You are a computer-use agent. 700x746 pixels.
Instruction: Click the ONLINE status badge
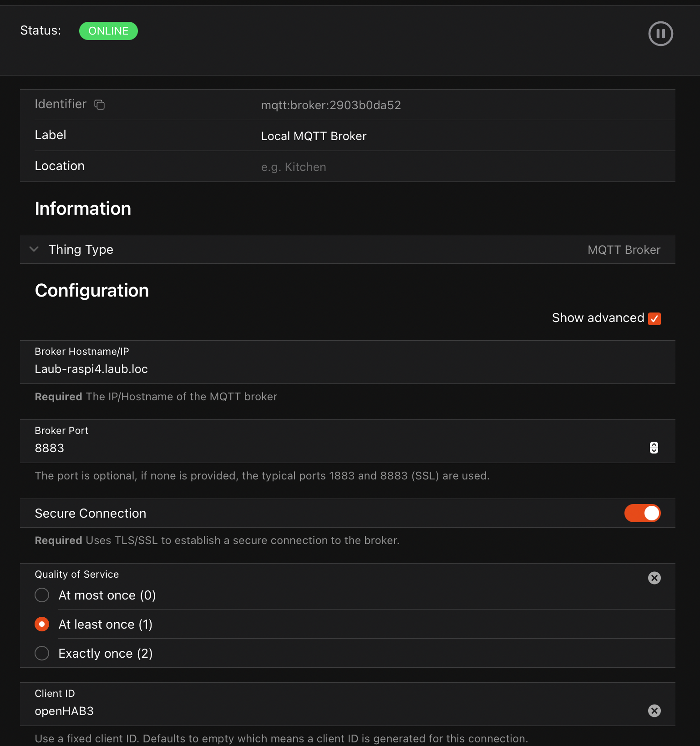[108, 31]
